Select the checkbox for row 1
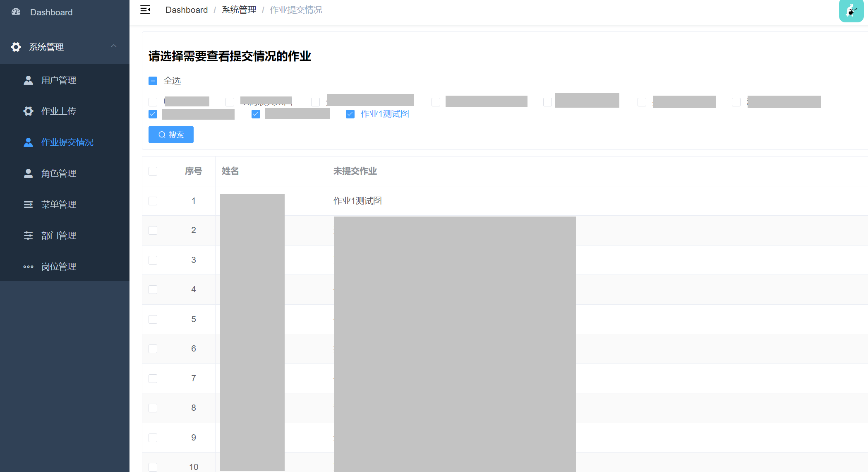The height and width of the screenshot is (472, 868). pyautogui.click(x=153, y=201)
